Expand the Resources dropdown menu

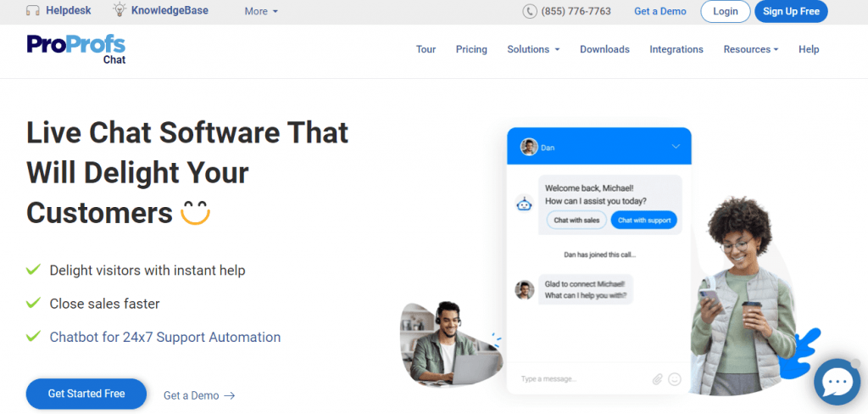pos(751,49)
